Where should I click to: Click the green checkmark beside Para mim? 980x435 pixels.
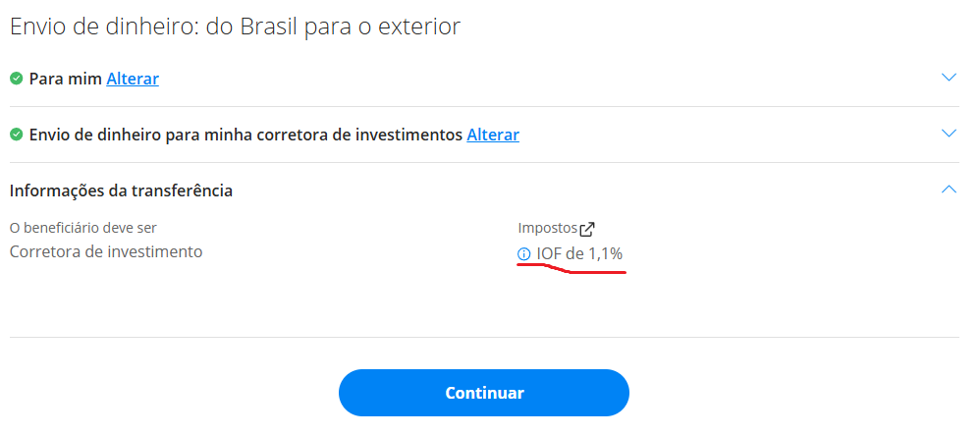coord(17,79)
